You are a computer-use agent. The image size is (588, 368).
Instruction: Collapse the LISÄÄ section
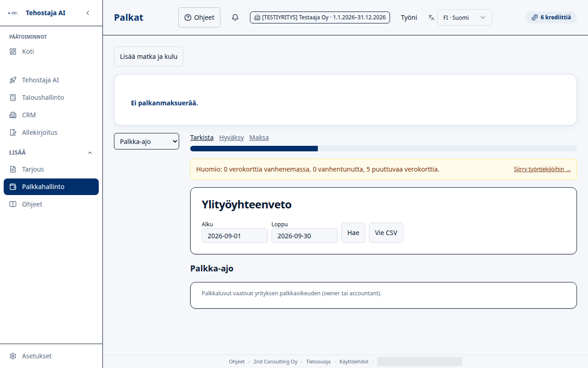pos(90,152)
